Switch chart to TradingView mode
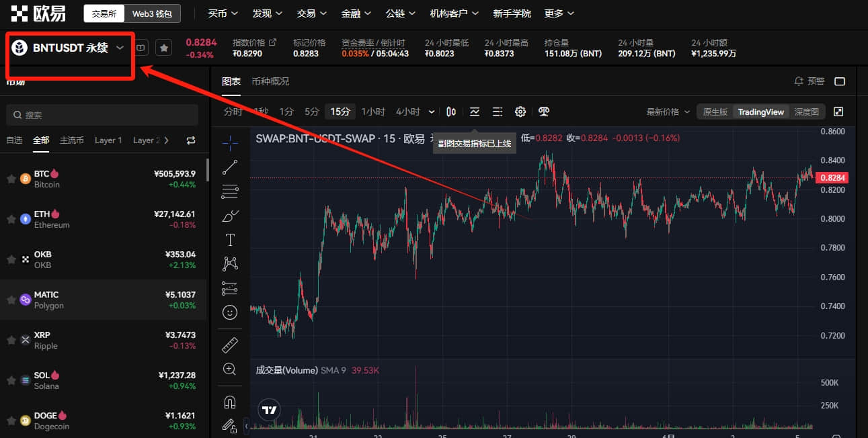 coord(761,112)
